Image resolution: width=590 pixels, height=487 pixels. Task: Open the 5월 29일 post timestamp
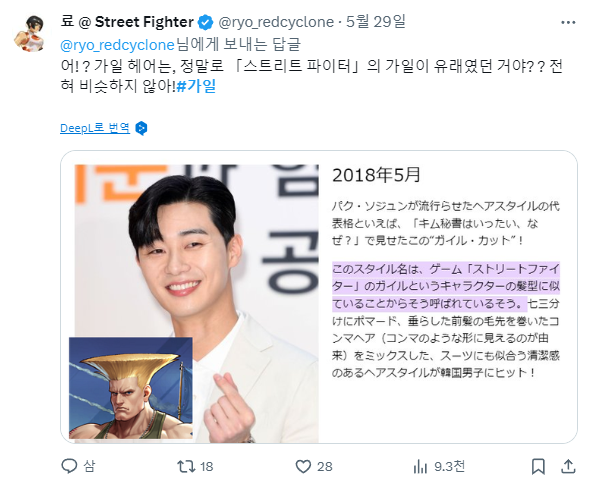click(376, 22)
